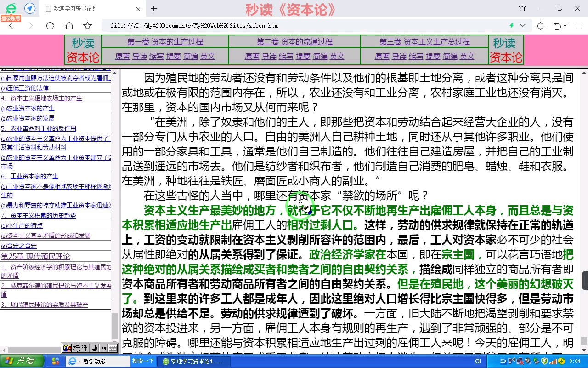Open the skin (shirt) icon in title bar
The width and height of the screenshot is (588, 368).
click(522, 8)
